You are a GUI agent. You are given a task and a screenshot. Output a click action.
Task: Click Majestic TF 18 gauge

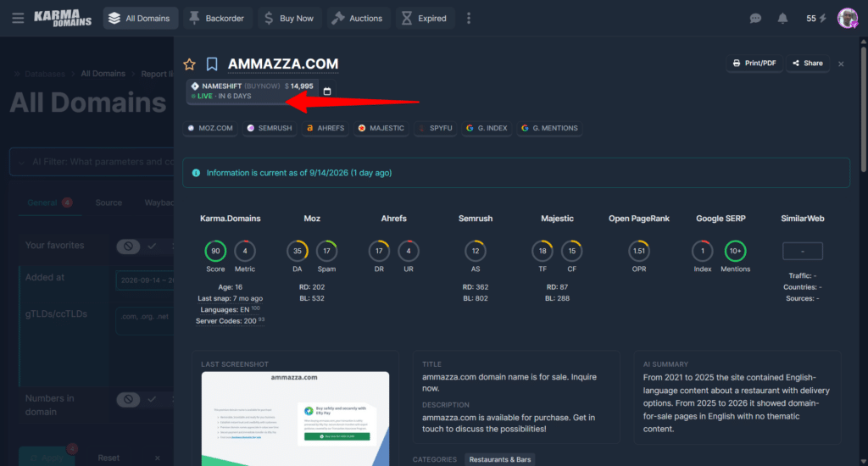click(x=542, y=252)
